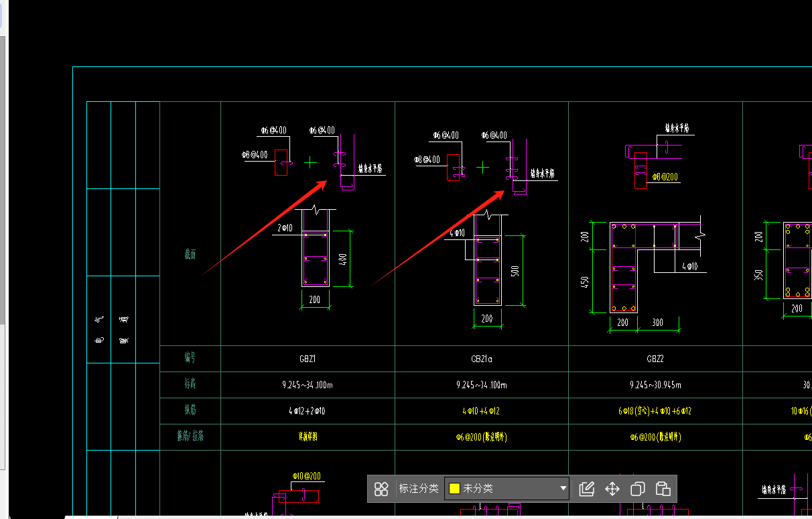Click the 标高 row header cell
This screenshot has height=519, width=812.
click(191, 385)
